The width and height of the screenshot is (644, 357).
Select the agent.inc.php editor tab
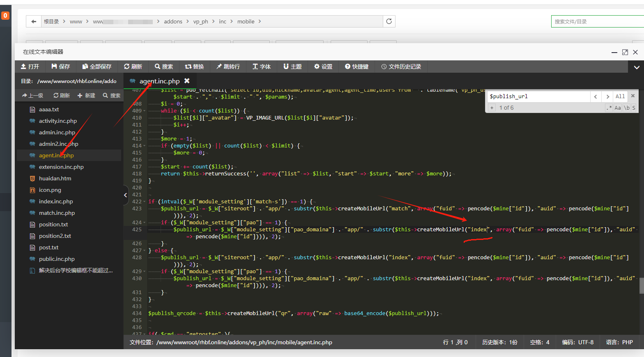click(x=159, y=81)
